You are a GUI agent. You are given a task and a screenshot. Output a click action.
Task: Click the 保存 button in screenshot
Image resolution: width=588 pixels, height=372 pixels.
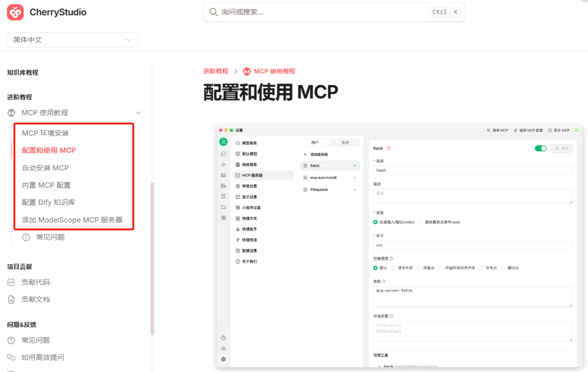pos(562,149)
